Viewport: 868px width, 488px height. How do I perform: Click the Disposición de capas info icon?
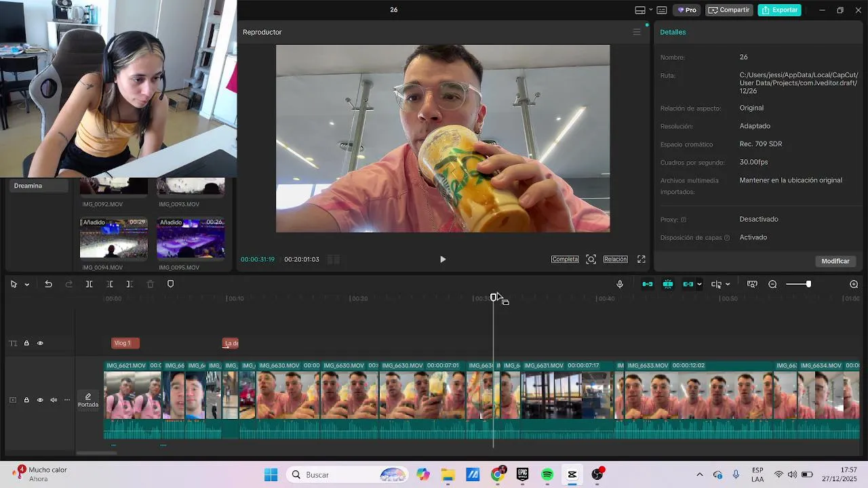pos(727,238)
